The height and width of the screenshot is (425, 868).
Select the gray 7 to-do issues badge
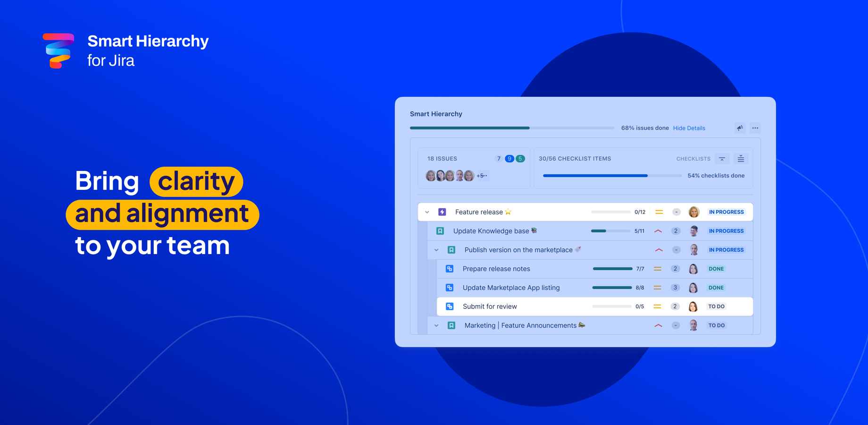tap(499, 159)
